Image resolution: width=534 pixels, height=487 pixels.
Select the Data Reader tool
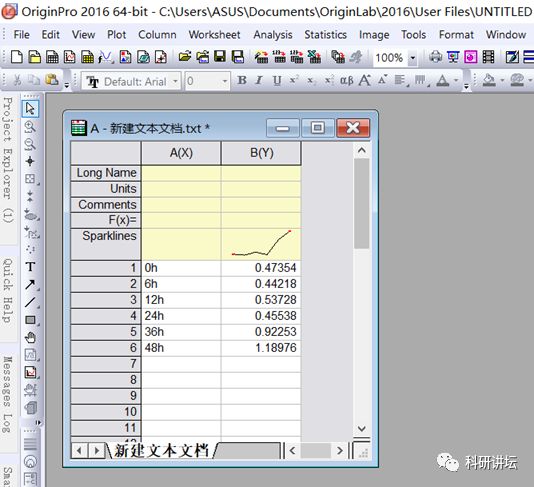click(x=30, y=179)
